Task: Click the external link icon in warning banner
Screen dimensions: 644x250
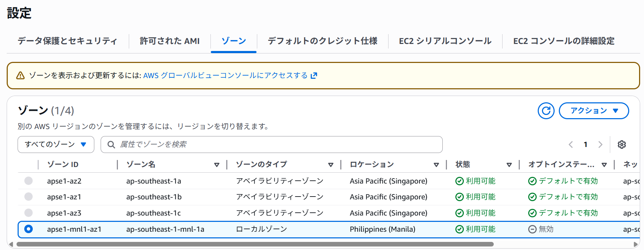Action: [314, 75]
